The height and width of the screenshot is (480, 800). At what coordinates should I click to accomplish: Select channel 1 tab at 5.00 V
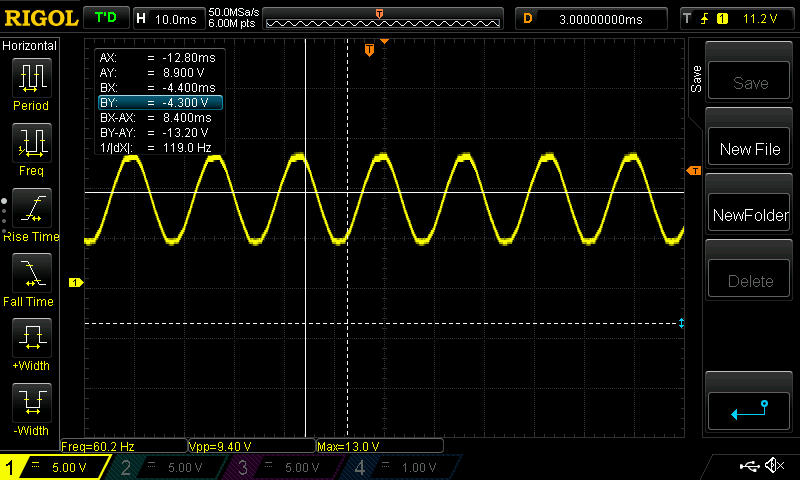tap(54, 467)
